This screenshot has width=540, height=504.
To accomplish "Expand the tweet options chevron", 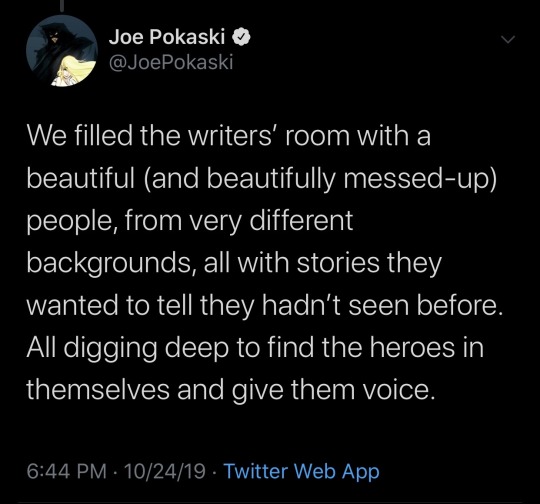I will [508, 39].
